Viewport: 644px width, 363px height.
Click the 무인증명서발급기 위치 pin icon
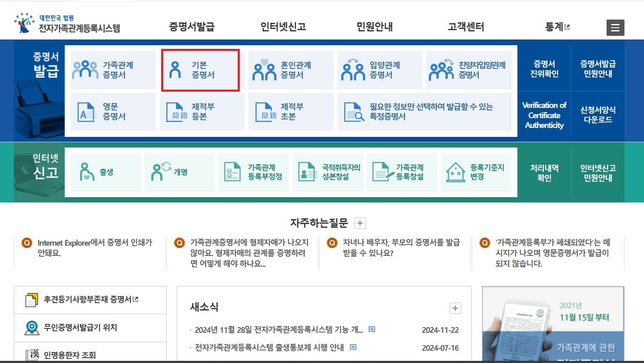32,328
